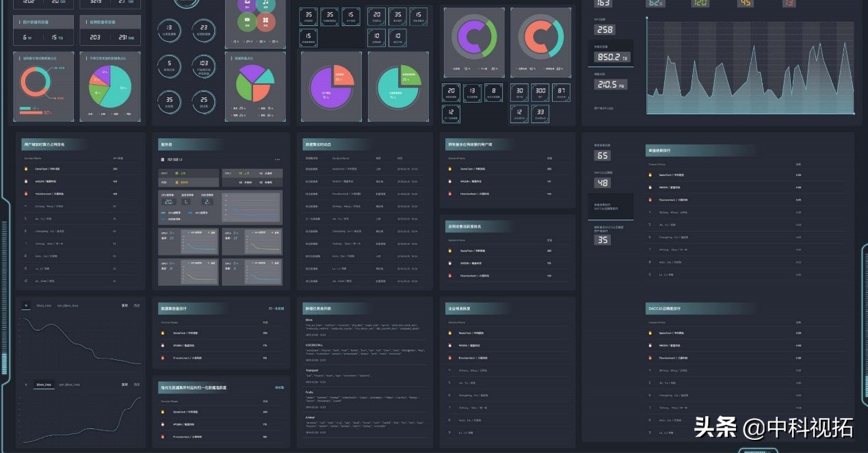Click Zicheng . Wang row in 用户域实时算力占用排名
This screenshot has width=868, height=453.
coord(80,206)
